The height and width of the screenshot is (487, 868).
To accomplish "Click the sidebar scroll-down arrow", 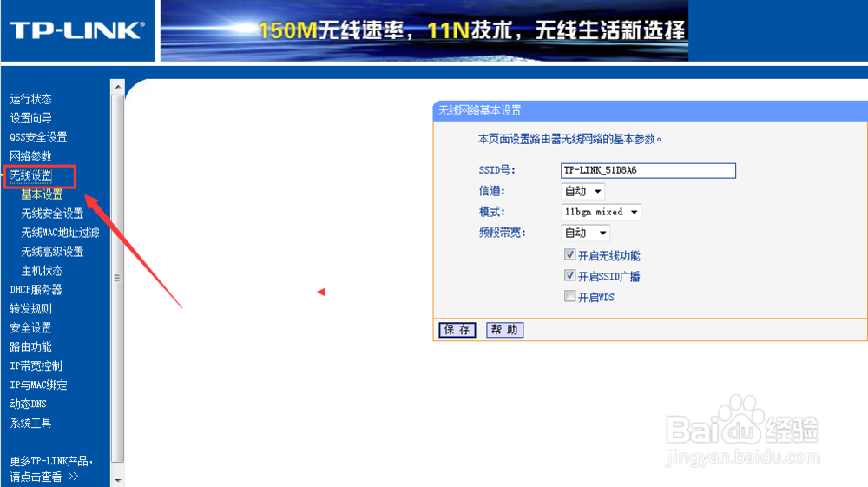I will click(x=117, y=480).
